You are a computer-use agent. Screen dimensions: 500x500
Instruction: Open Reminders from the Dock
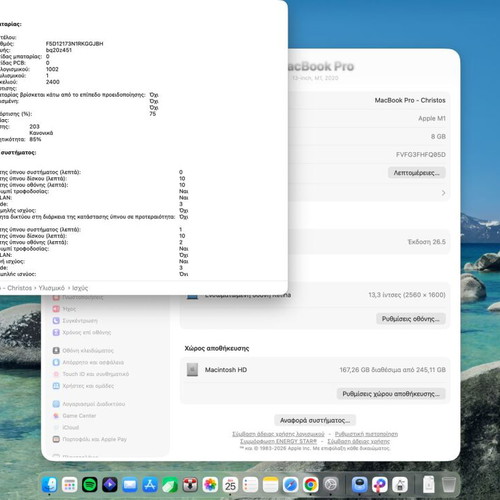(x=250, y=485)
